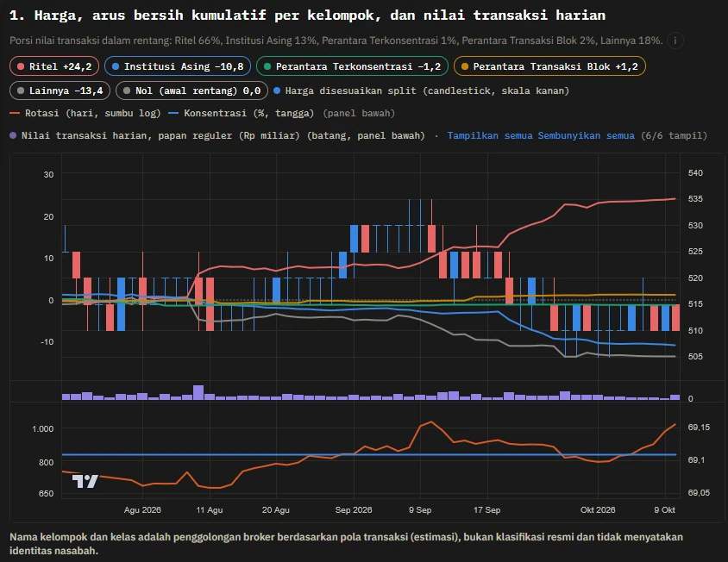Click the 17 Sep date label

(487, 510)
